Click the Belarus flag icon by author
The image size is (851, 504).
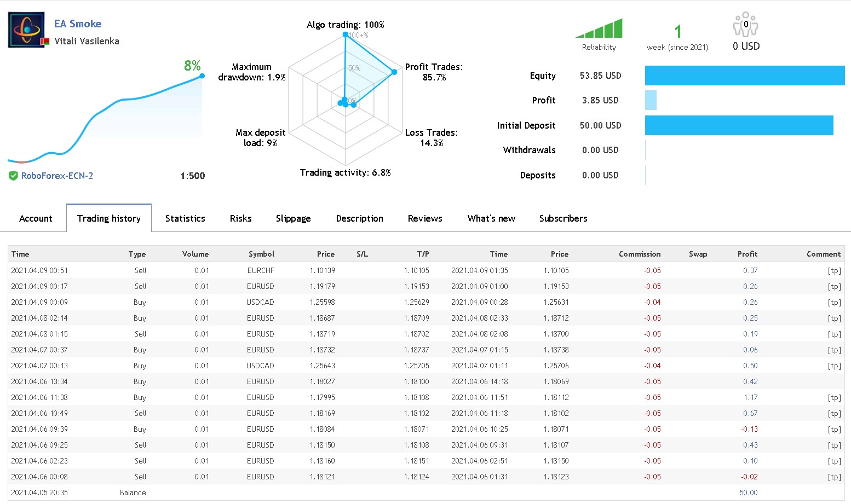coord(45,41)
